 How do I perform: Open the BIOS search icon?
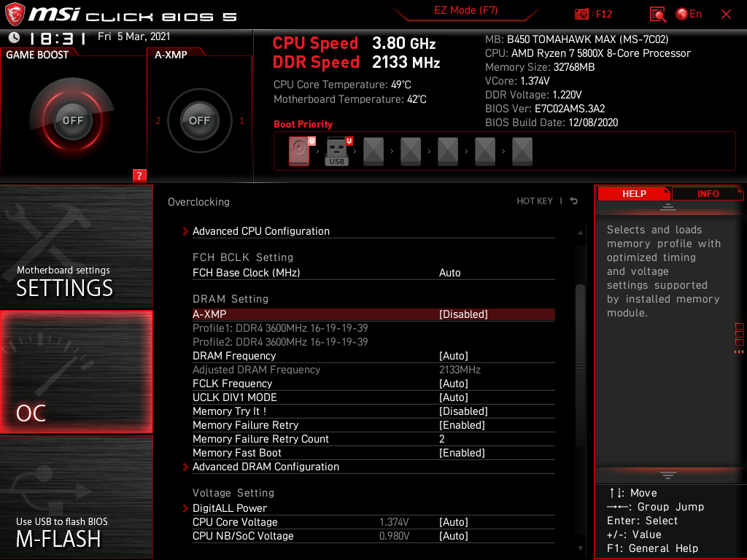point(658,15)
